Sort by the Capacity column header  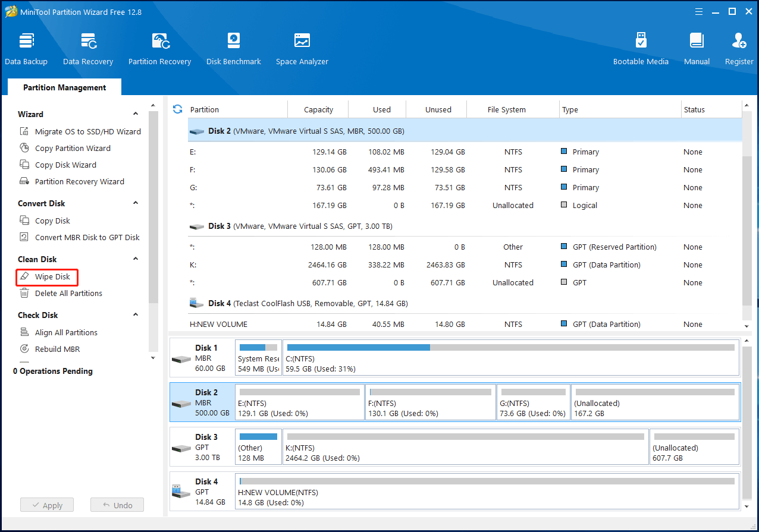tap(318, 109)
